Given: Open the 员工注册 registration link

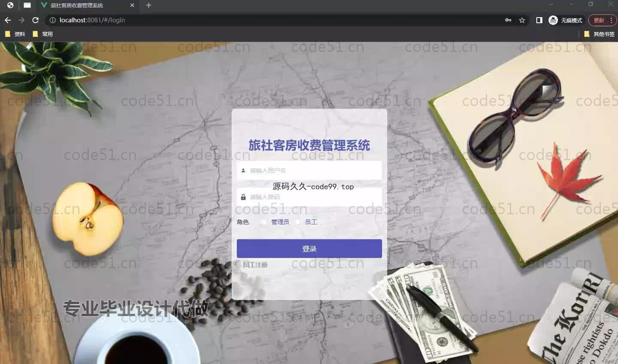Looking at the screenshot, I should (x=255, y=265).
